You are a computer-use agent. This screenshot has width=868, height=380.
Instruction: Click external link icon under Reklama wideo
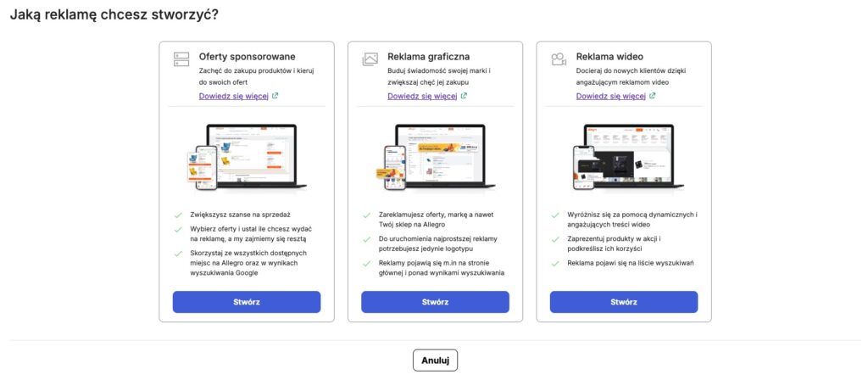[652, 96]
